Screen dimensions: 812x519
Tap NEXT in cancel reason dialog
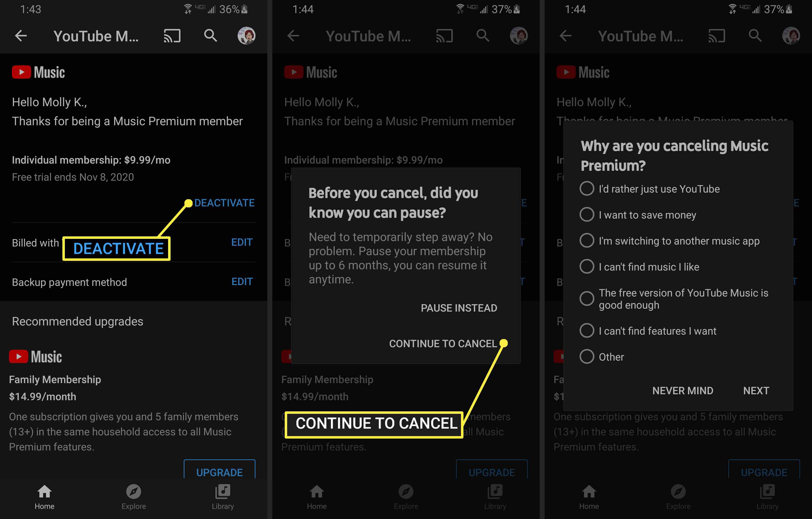coord(756,391)
